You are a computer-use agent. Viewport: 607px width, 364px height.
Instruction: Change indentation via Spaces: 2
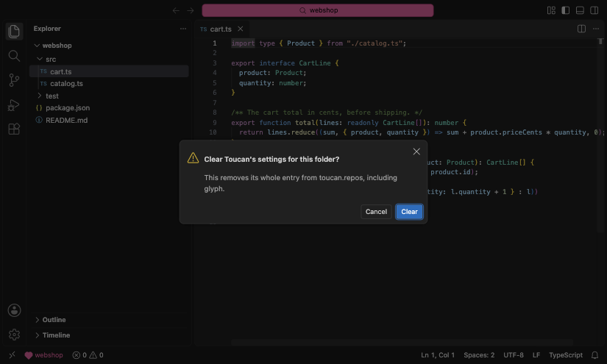pos(479,354)
